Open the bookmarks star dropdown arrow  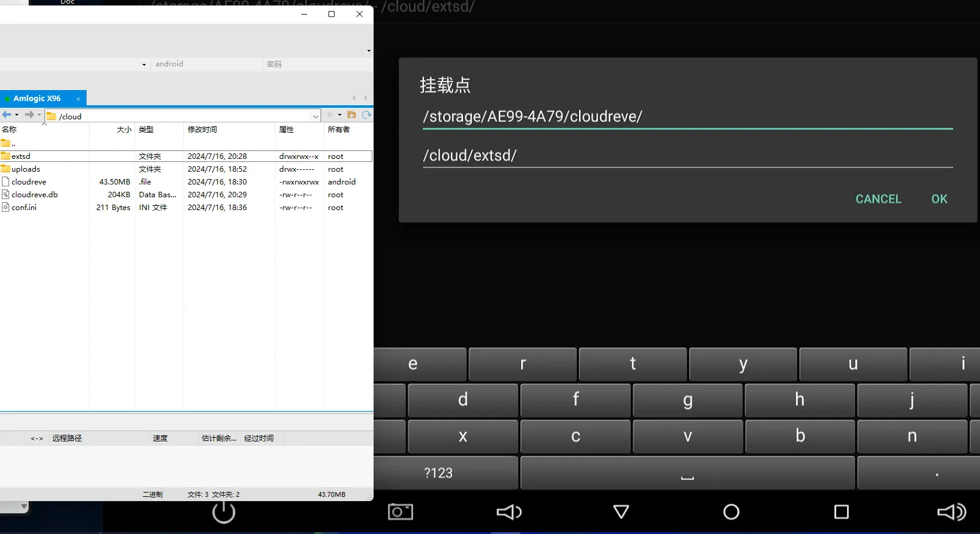(x=339, y=115)
